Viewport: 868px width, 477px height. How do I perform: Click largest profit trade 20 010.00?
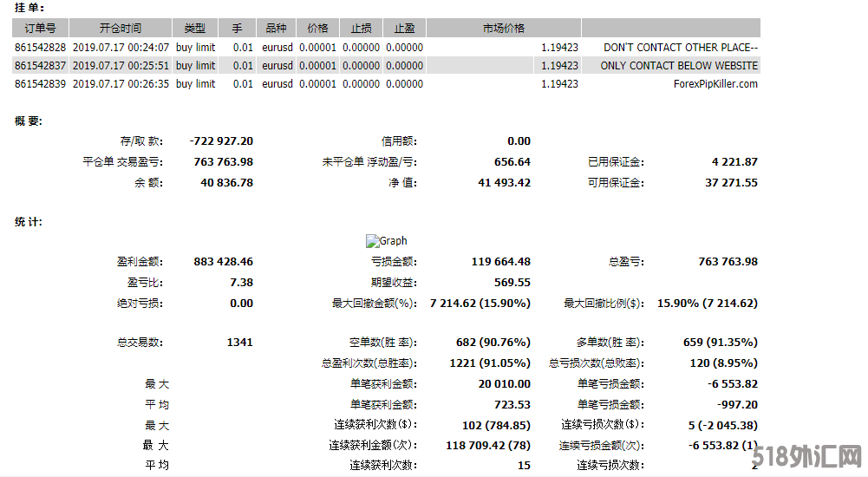505,384
